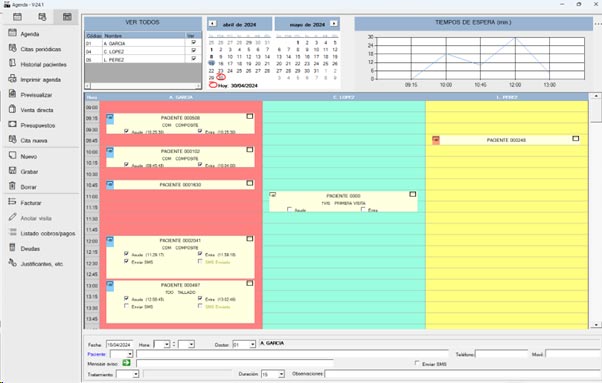Switch to the third view tab at top-left

67,17
